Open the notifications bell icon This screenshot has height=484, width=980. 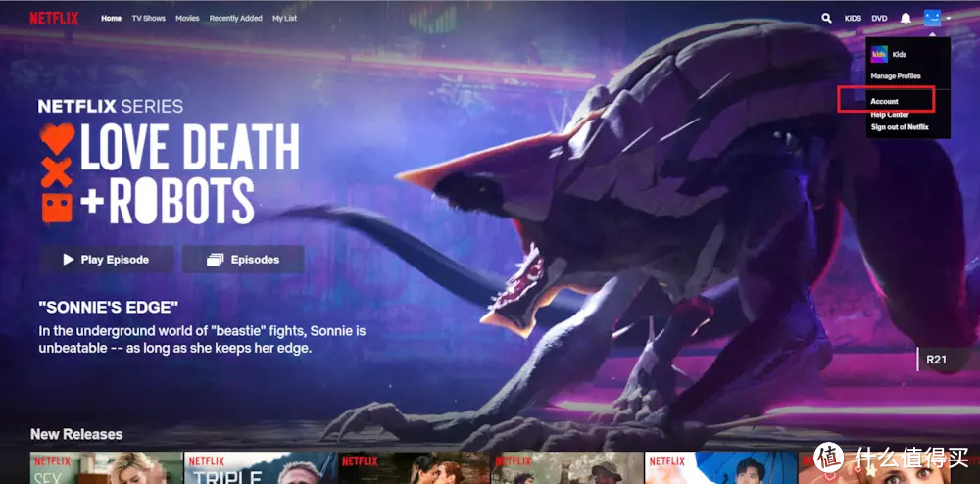[906, 18]
